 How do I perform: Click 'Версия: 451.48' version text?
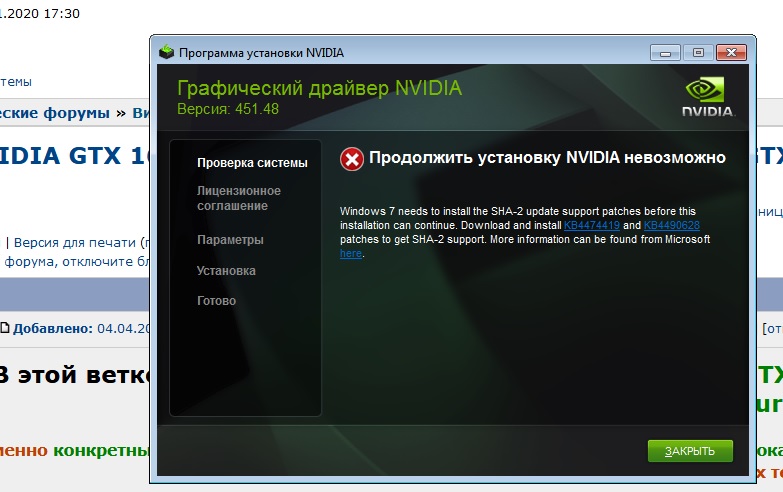point(228,109)
